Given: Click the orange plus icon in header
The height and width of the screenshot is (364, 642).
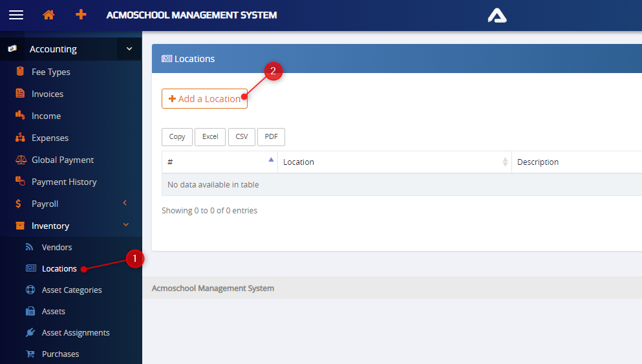Looking at the screenshot, I should click(81, 15).
